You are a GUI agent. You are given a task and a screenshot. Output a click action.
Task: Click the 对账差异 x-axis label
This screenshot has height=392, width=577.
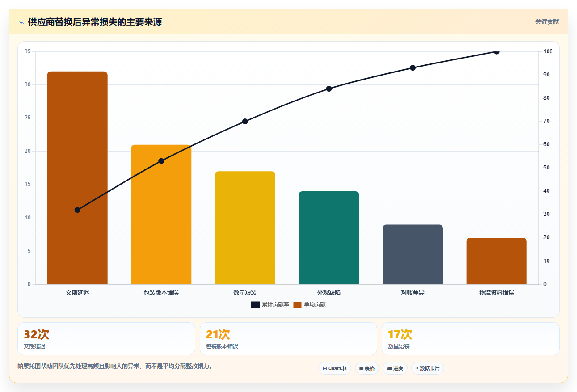coord(413,292)
